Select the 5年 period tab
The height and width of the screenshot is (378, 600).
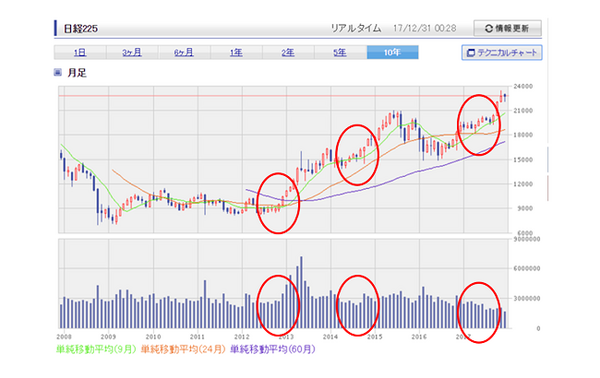[x=340, y=52]
